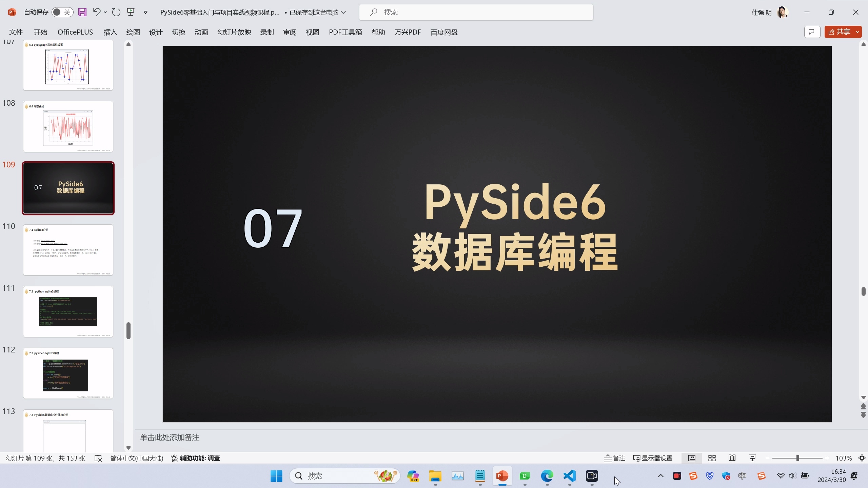Expand the 已保存到这台电脑 dropdown

point(344,12)
